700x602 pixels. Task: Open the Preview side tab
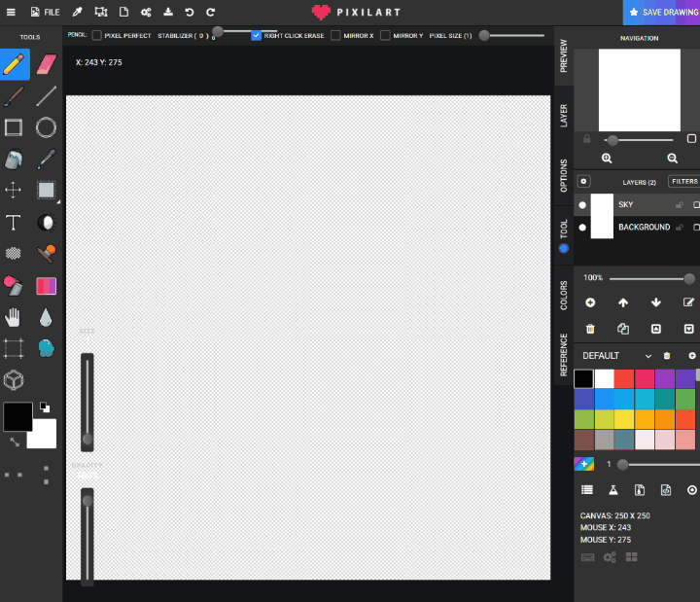[564, 55]
